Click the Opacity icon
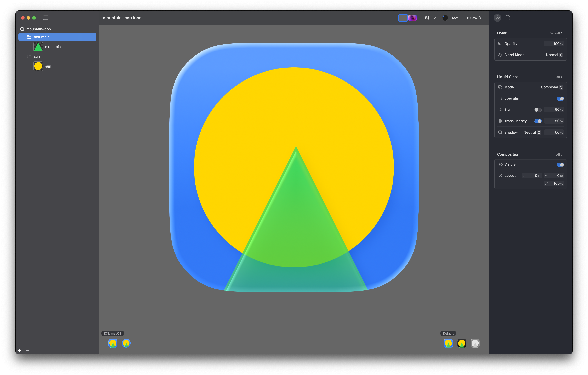 500,44
